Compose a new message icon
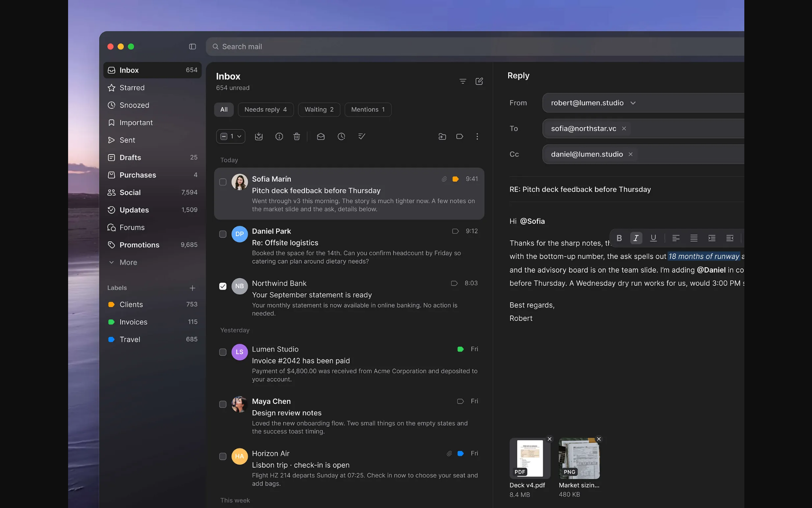This screenshot has height=508, width=812. pos(479,81)
